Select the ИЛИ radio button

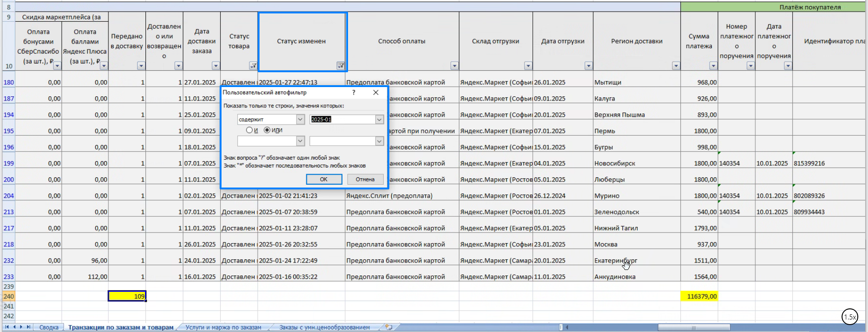267,130
